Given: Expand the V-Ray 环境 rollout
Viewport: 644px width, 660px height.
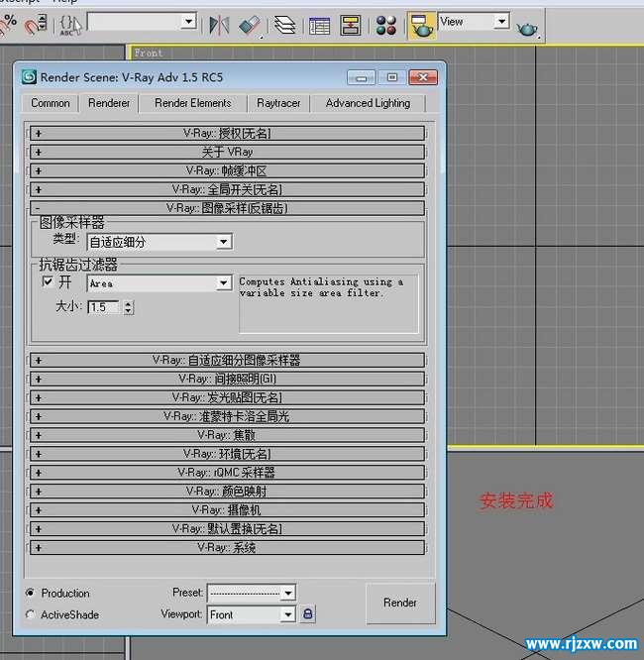Looking at the screenshot, I should tap(227, 454).
